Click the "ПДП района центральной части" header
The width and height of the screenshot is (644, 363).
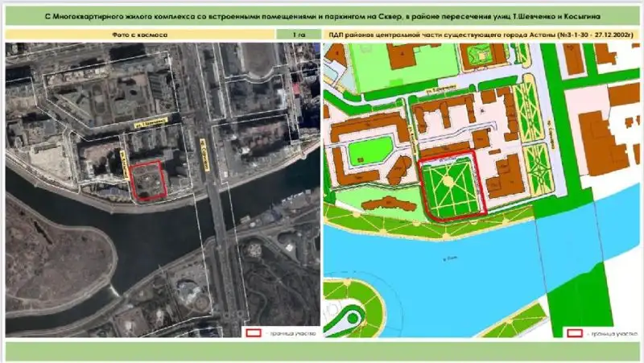pyautogui.click(x=480, y=35)
